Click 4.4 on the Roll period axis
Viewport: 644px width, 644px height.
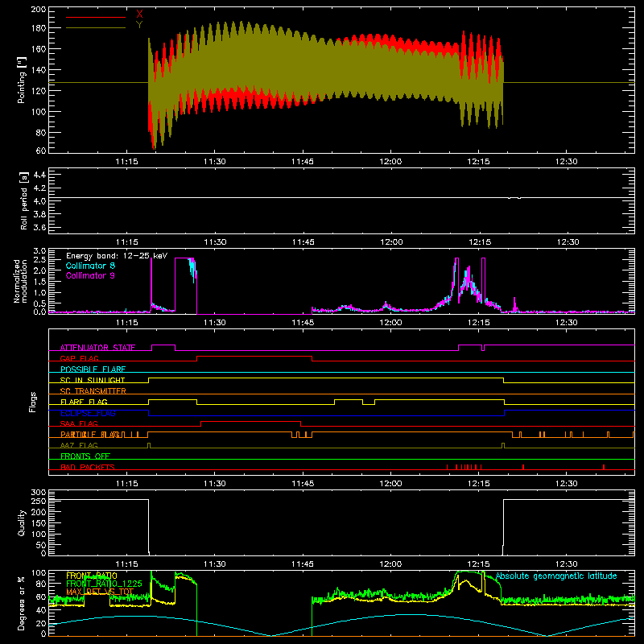[39, 175]
